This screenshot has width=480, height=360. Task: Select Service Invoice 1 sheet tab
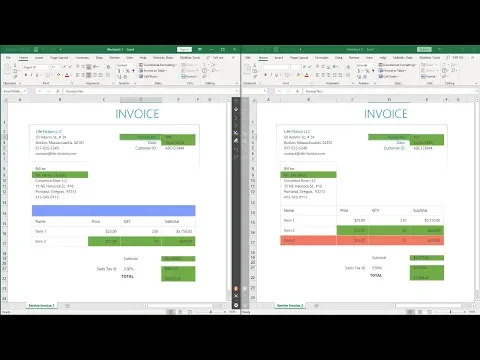coord(41,305)
